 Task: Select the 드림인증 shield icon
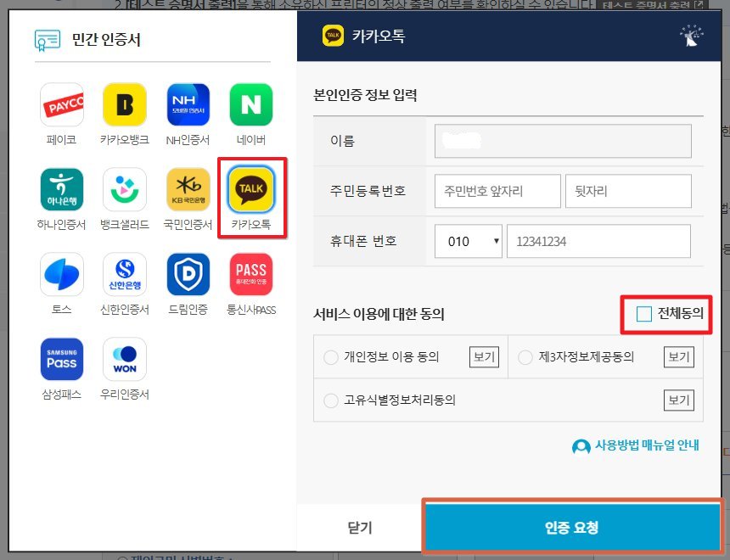188,274
